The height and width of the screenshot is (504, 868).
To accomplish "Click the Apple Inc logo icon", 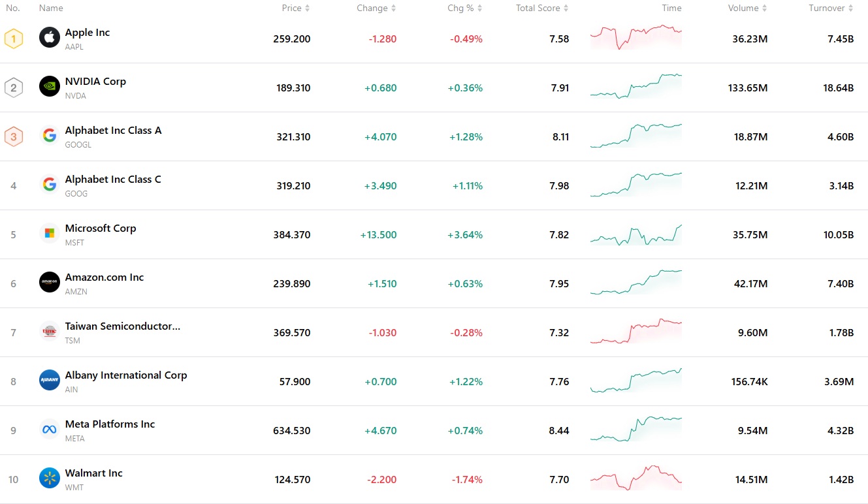I will pyautogui.click(x=50, y=38).
